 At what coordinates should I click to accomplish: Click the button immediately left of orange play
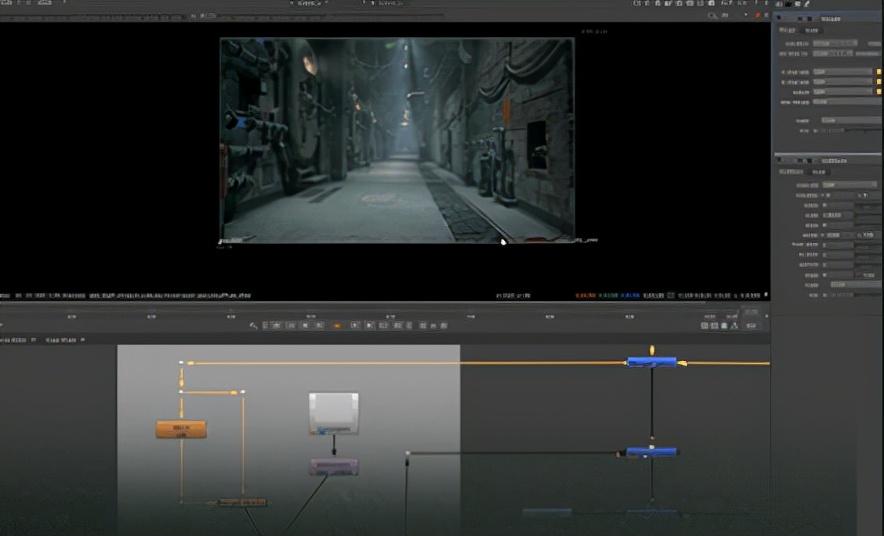[x=319, y=325]
